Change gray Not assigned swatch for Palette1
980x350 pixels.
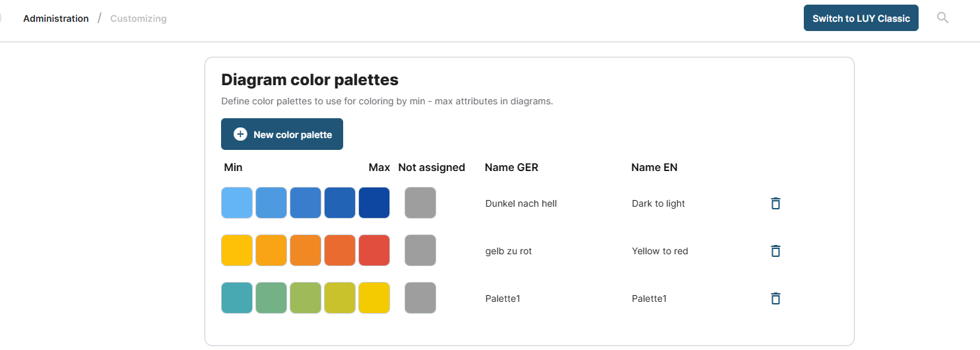pyautogui.click(x=420, y=298)
